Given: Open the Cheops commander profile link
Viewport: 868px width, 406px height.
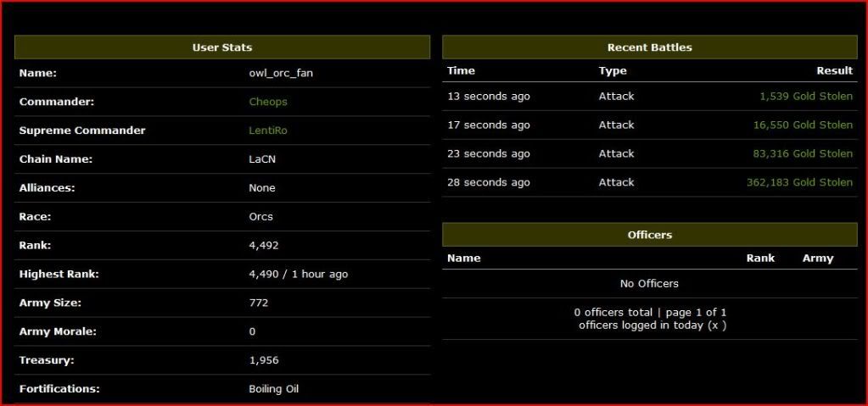Looking at the screenshot, I should point(268,102).
